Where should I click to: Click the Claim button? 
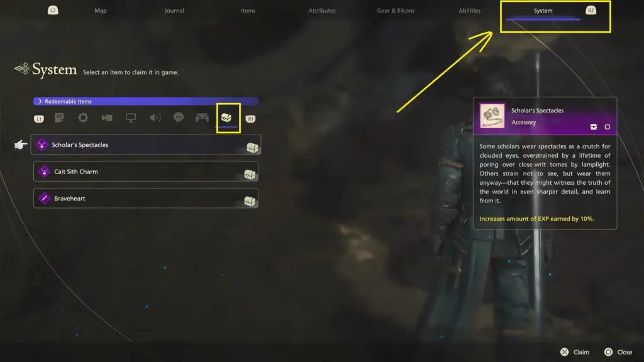[x=575, y=352]
